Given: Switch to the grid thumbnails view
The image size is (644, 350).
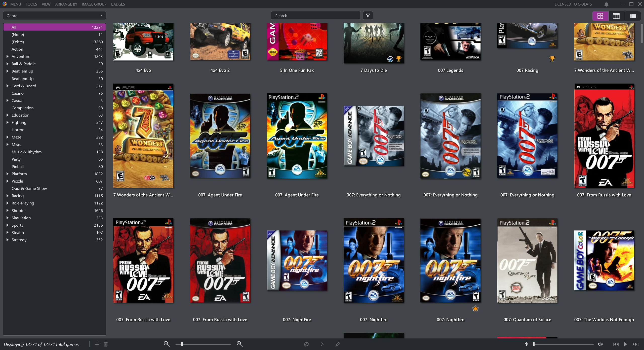Looking at the screenshot, I should click(x=600, y=16).
